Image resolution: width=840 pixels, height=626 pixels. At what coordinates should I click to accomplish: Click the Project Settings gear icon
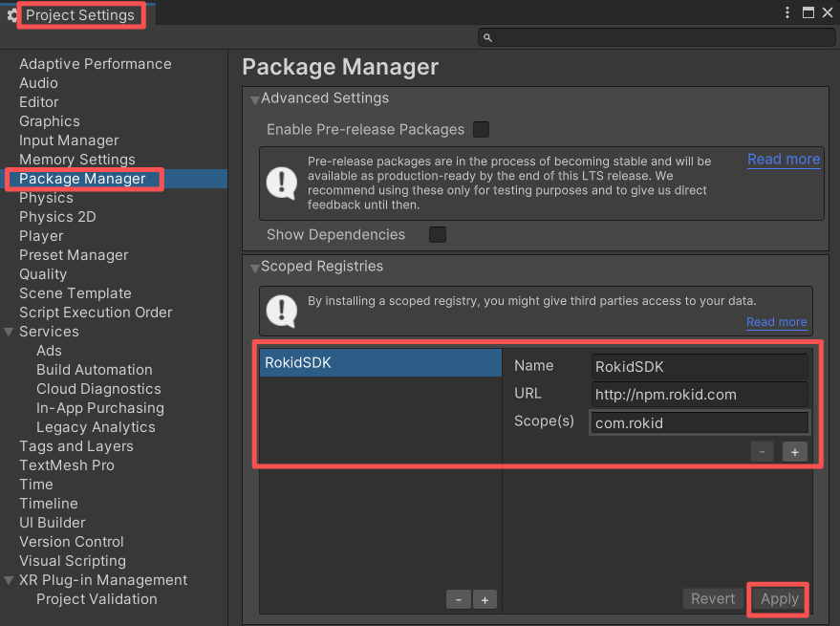[x=11, y=15]
